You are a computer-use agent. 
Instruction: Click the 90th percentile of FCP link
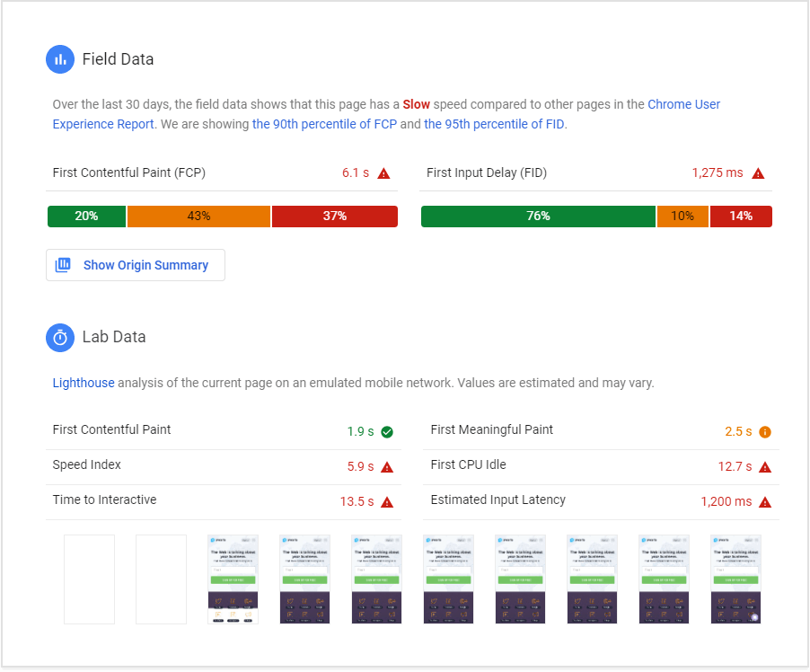pyautogui.click(x=326, y=124)
